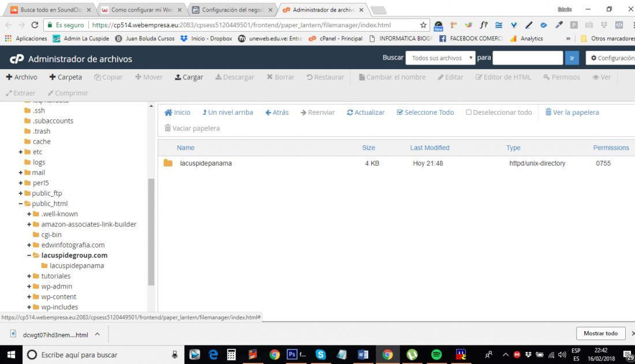Viewport: 635px width, 364px height.
Task: Go to Inicio home directory
Action: [x=177, y=112]
